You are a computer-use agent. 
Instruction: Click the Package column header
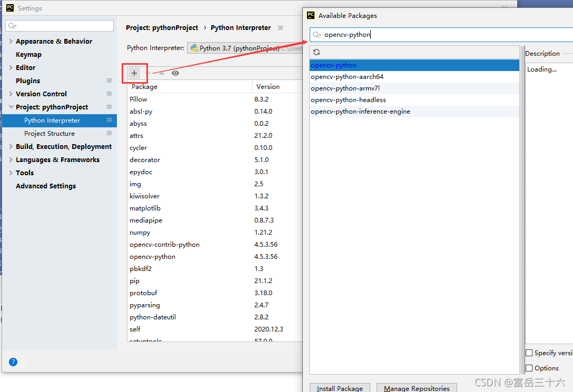(x=190, y=86)
